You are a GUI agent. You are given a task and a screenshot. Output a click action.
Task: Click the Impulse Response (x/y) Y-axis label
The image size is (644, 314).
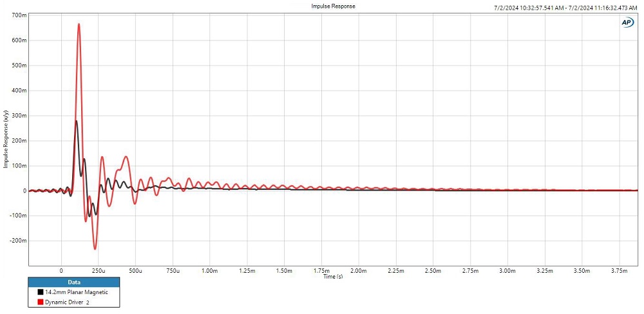[x=6, y=140]
